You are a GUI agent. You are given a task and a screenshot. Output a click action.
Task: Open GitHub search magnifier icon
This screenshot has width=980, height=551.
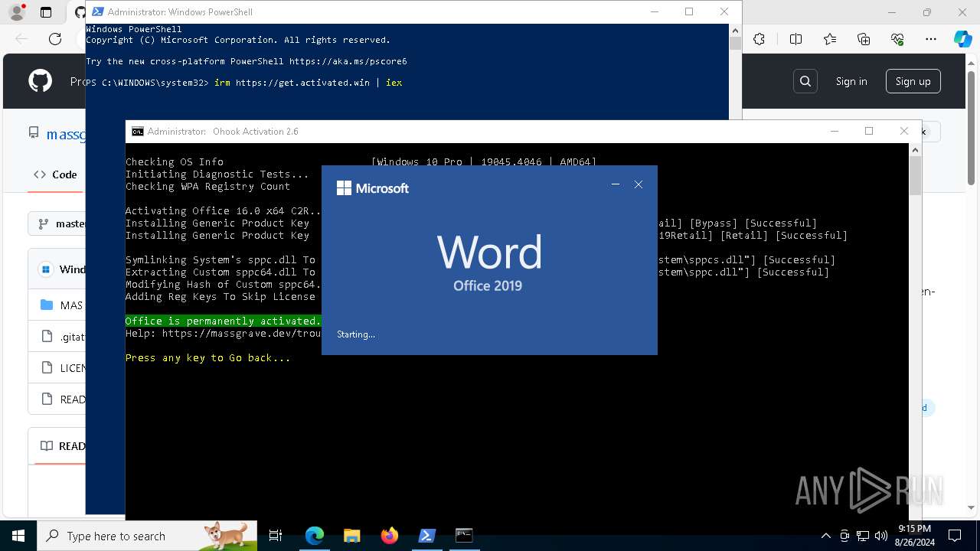tap(805, 81)
